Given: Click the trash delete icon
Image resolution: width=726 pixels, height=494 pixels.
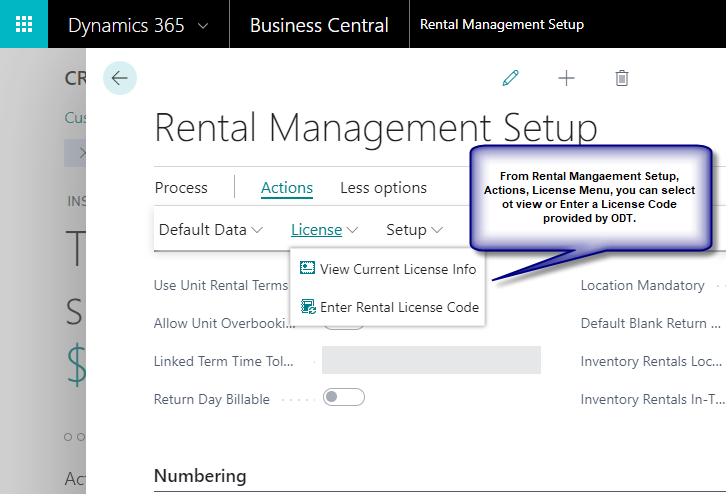Looking at the screenshot, I should [622, 78].
